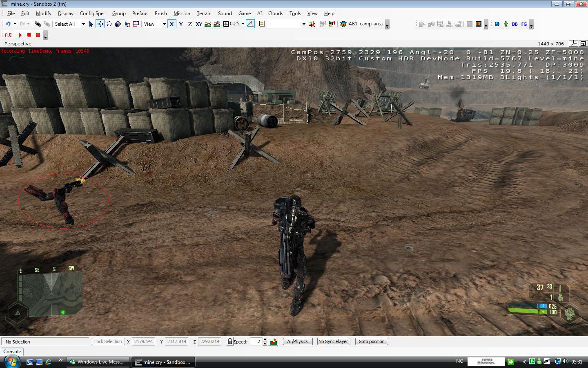This screenshot has width=588, height=368.
Task: Click the yellow list toolbar icon
Action: click(262, 24)
